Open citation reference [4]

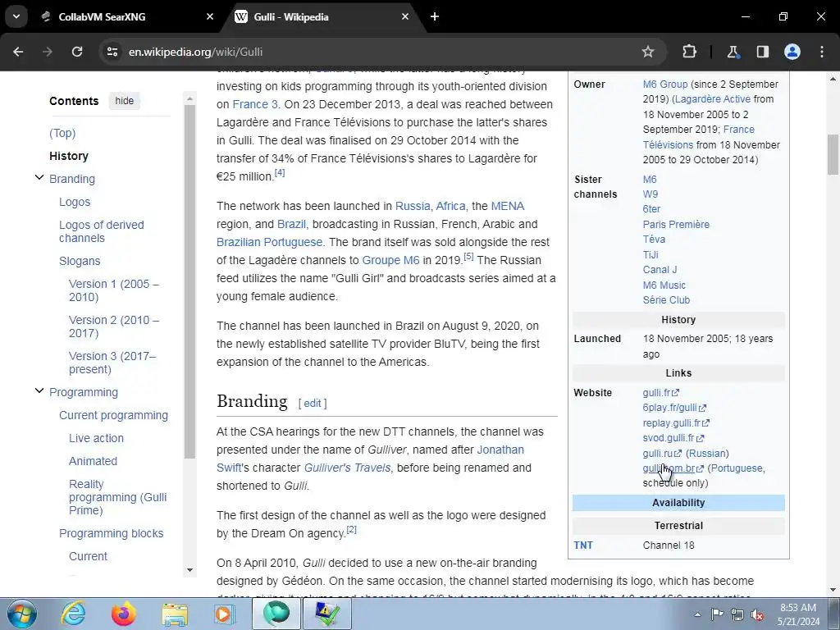(x=280, y=172)
